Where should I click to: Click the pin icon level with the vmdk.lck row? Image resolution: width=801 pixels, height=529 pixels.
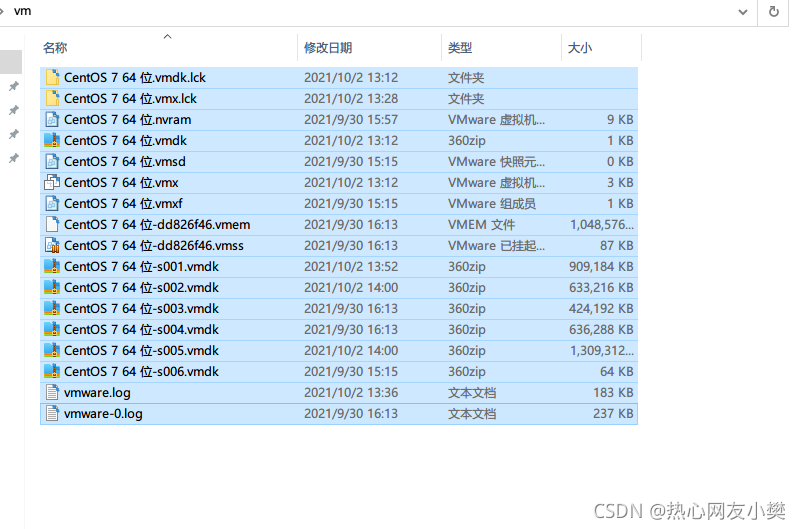tap(14, 86)
